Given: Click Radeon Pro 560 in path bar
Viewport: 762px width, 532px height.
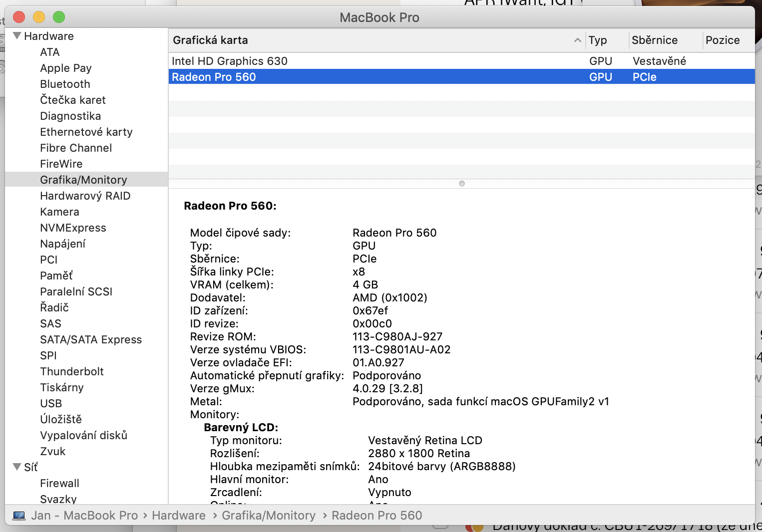Looking at the screenshot, I should [x=377, y=516].
